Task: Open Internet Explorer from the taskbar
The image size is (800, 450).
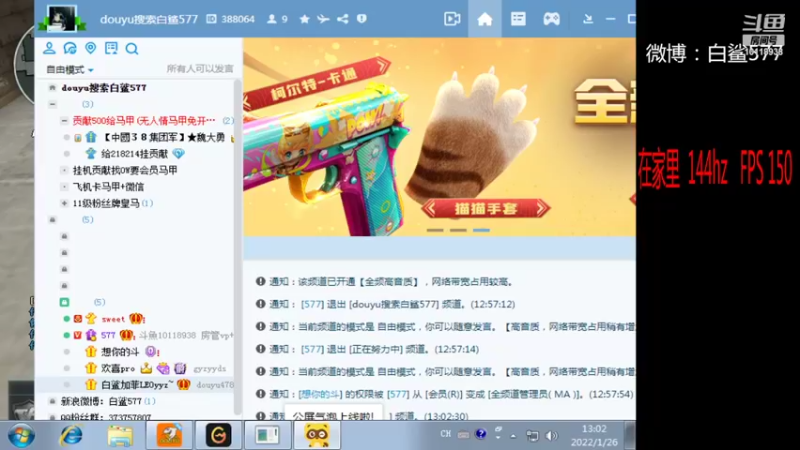Action: coord(71,436)
